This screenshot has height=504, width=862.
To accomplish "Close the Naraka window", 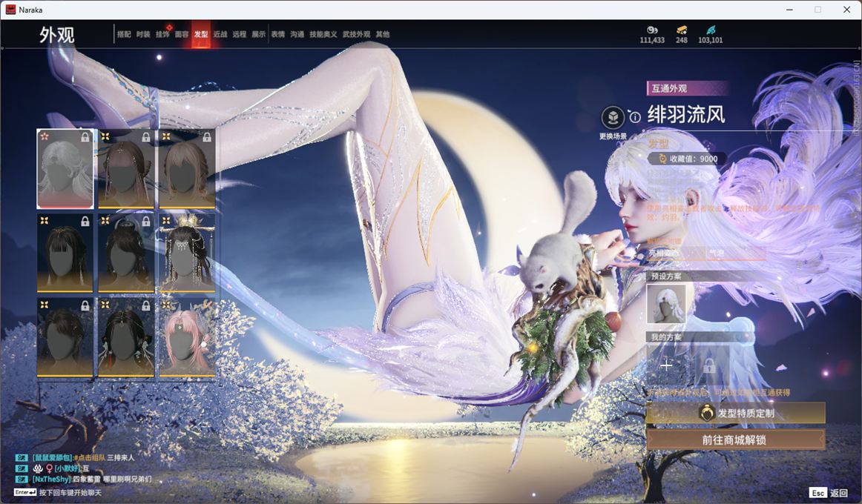I will (x=846, y=10).
